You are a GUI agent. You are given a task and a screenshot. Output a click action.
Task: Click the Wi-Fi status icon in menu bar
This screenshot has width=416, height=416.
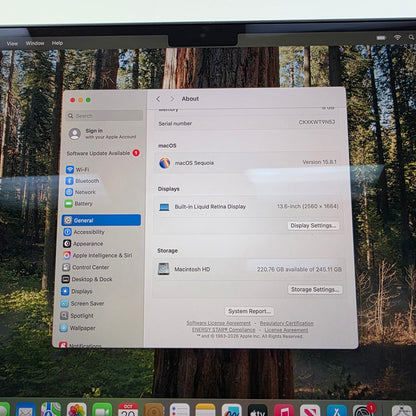397,37
